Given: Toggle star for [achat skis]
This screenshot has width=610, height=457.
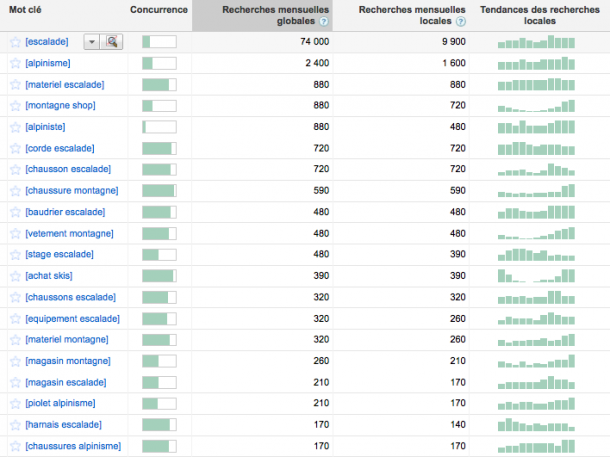Looking at the screenshot, I should tap(15, 276).
